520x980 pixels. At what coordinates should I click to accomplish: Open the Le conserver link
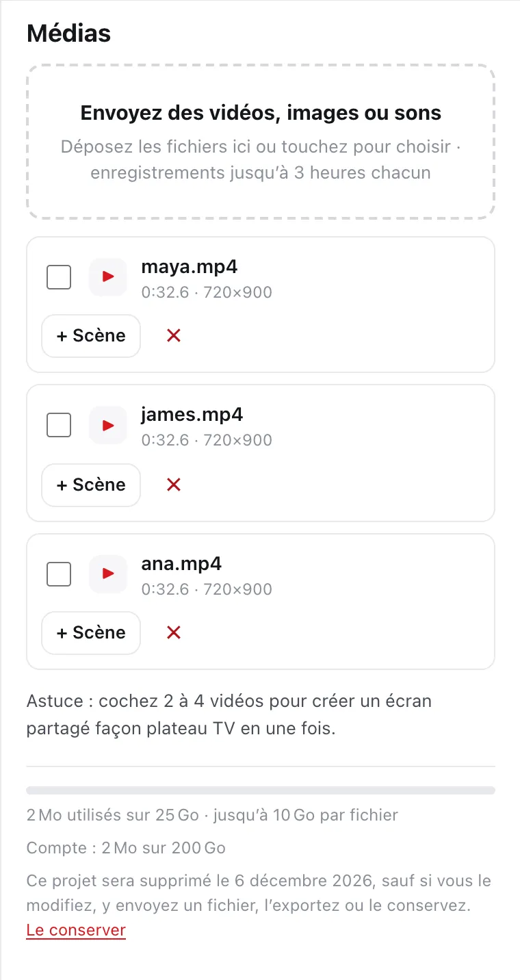pyautogui.click(x=76, y=930)
